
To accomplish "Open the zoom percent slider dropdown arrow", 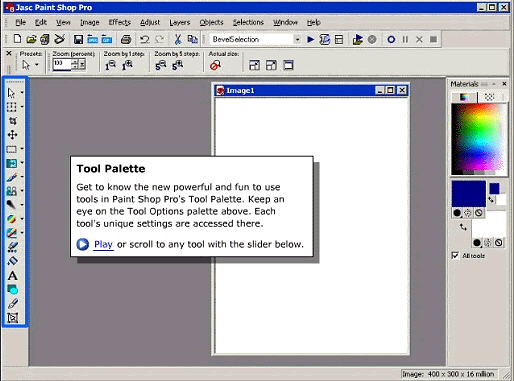I will (x=83, y=65).
